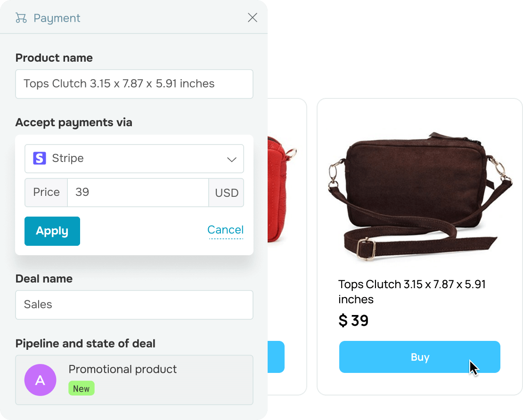The image size is (523, 420).
Task: Click the purple A avatar in Pipeline section
Action: point(40,380)
